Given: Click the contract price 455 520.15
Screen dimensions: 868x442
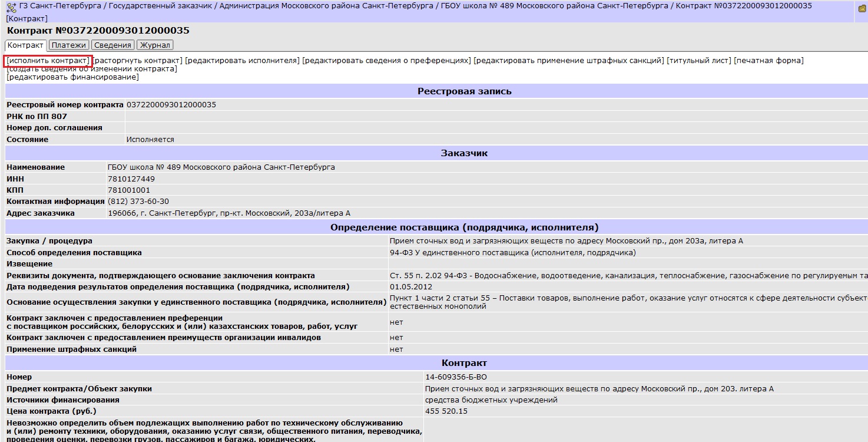Looking at the screenshot, I should pyautogui.click(x=446, y=411).
